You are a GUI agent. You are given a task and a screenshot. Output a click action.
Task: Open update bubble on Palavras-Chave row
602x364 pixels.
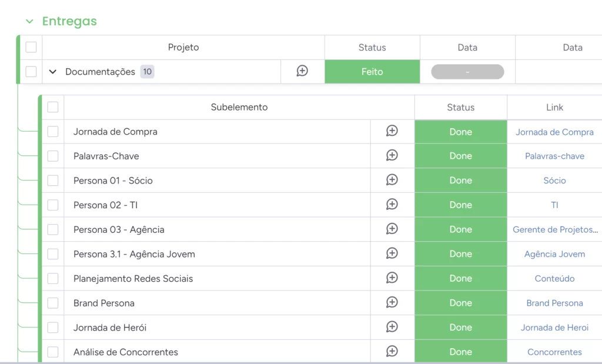coord(392,156)
